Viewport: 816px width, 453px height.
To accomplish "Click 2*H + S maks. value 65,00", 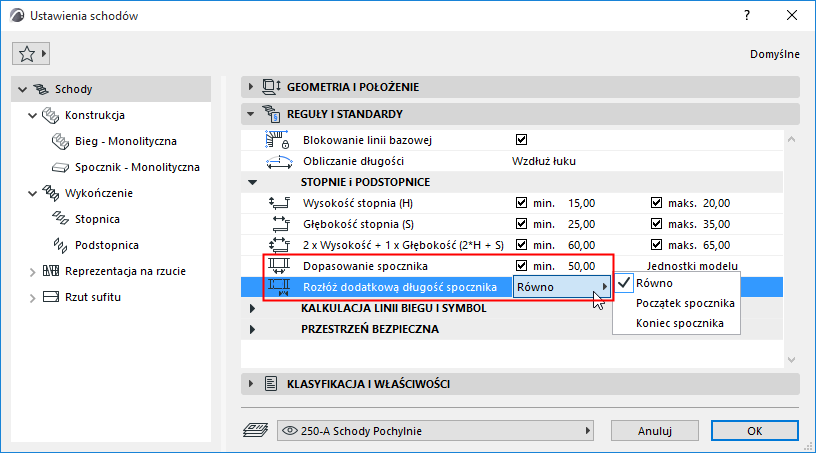I will [717, 245].
